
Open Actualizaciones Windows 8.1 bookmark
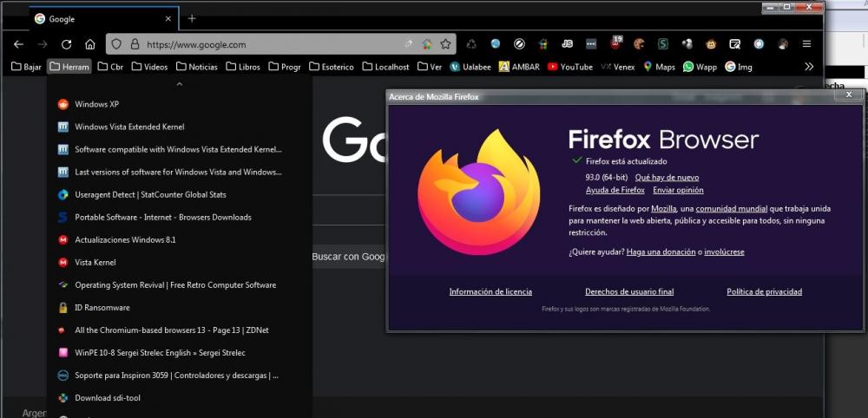pyautogui.click(x=180, y=240)
